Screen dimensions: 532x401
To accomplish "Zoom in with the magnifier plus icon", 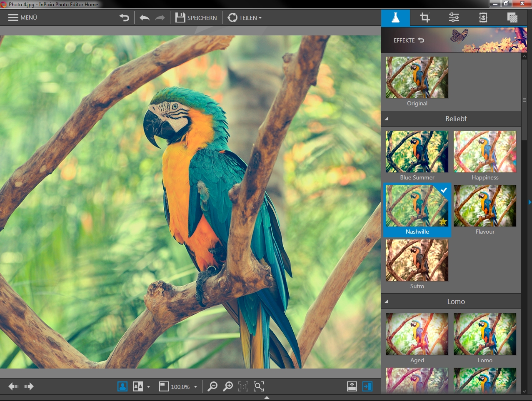I will tap(227, 386).
